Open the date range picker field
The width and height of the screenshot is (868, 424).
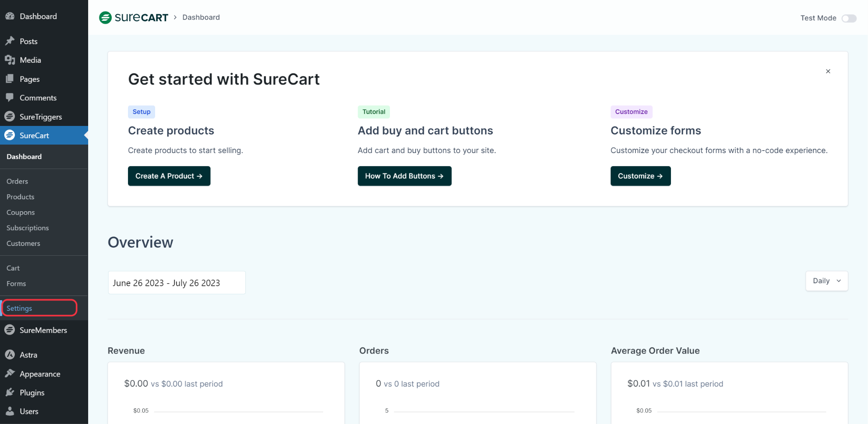[177, 283]
